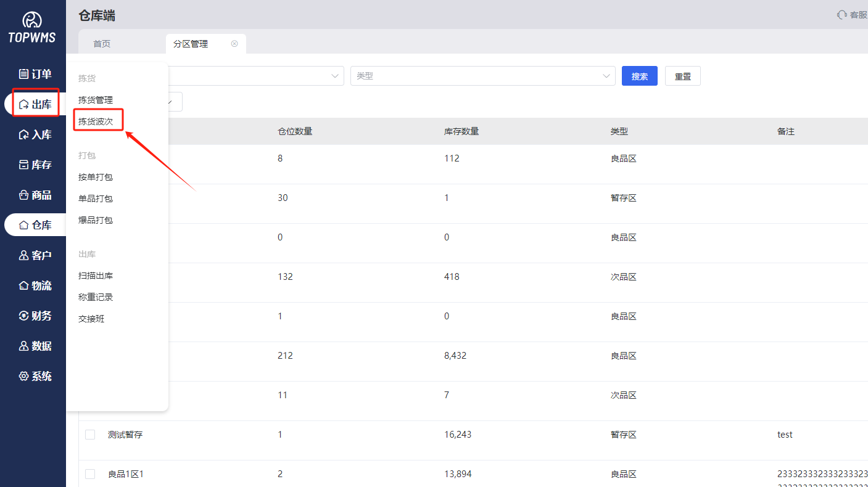Viewport: 868px width, 487px height.
Task: Click the 系统 gear icon
Action: click(23, 376)
